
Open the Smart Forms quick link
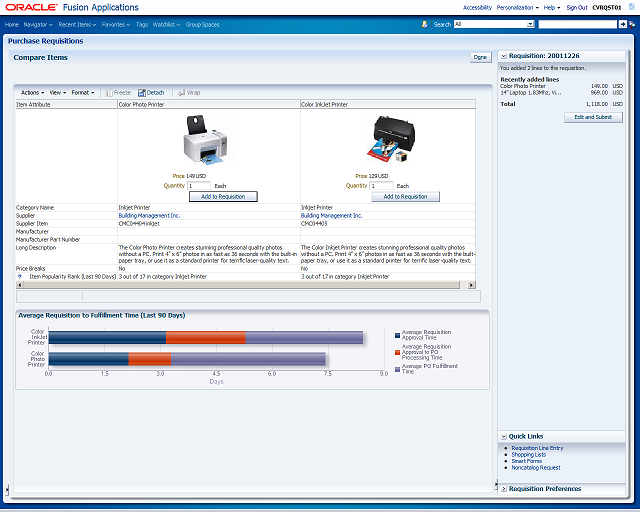point(527,461)
